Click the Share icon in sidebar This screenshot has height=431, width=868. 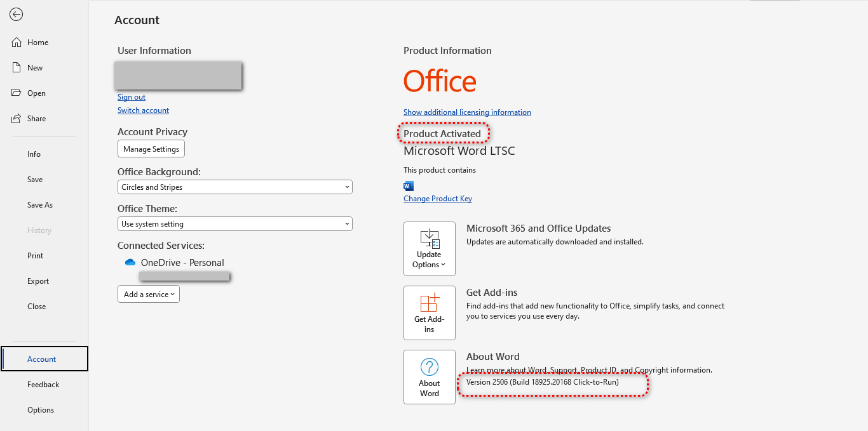pyautogui.click(x=17, y=119)
